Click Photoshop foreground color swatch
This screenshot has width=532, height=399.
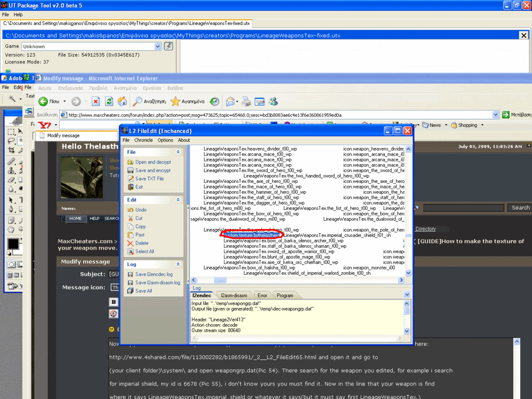[12, 244]
